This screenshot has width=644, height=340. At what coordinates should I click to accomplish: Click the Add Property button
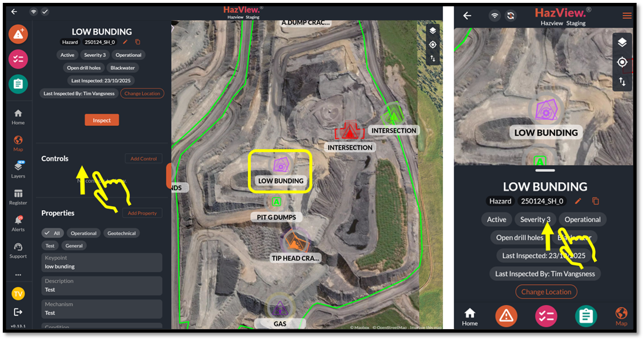point(142,213)
